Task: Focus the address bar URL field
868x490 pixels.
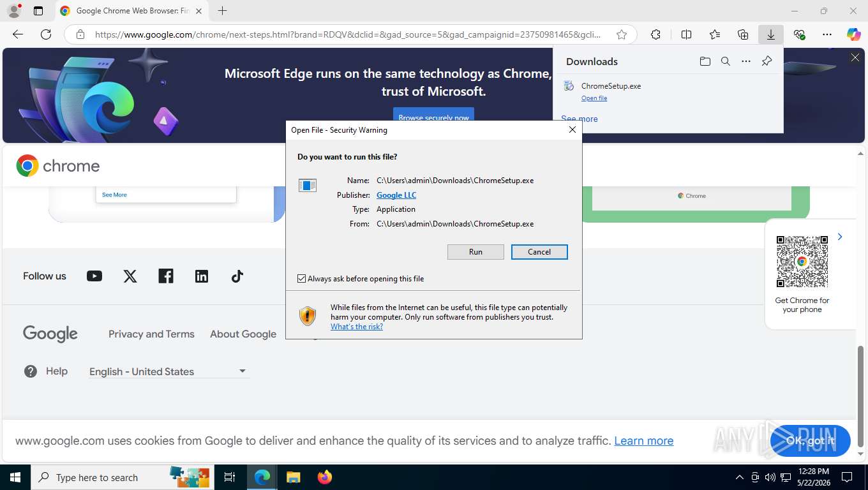Action: click(348, 34)
